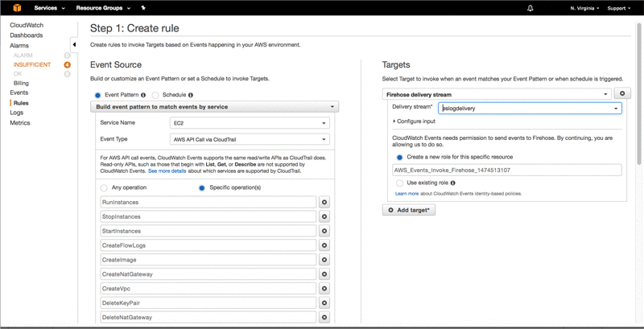
Task: Choose the Use existing role option
Action: tap(399, 183)
